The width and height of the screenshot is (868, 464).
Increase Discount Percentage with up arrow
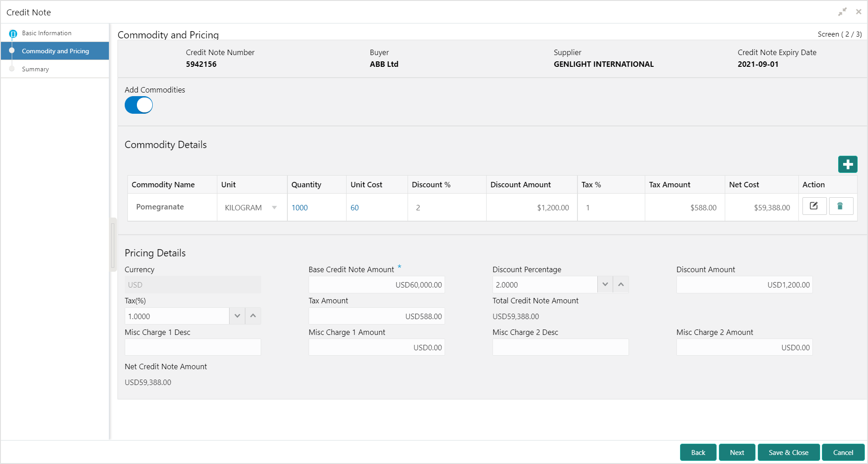(x=621, y=285)
